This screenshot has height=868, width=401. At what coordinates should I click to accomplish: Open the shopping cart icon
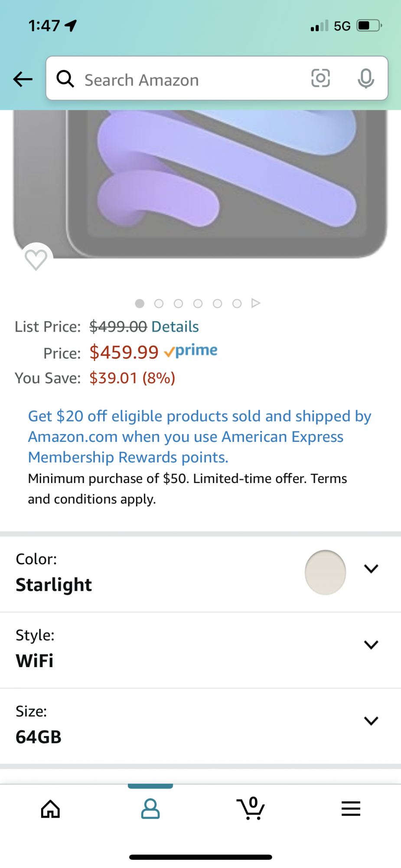251,808
